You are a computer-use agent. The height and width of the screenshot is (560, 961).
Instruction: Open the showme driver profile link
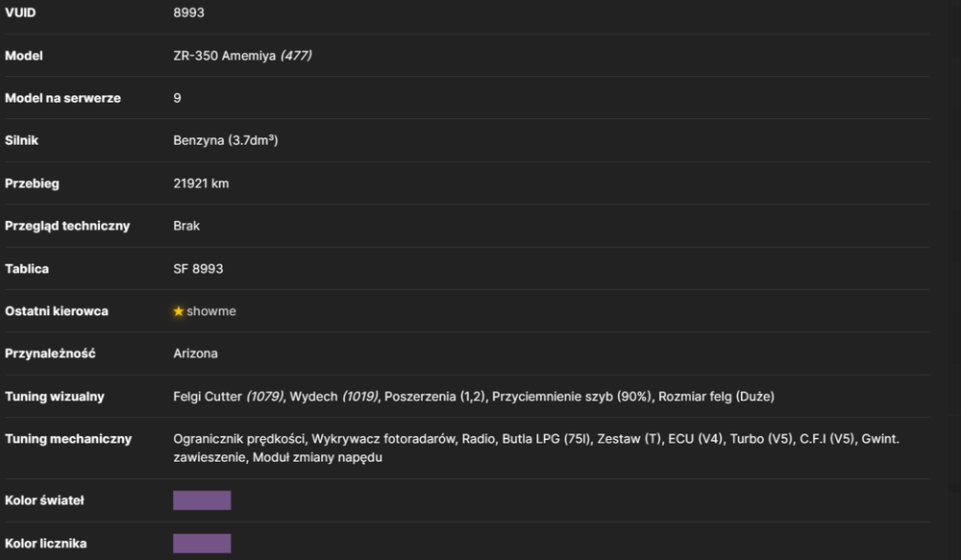pos(210,311)
